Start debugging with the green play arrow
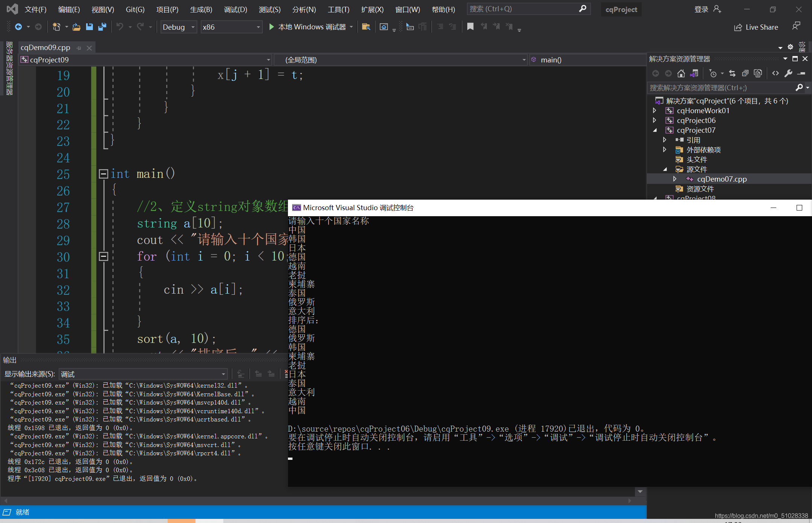Viewport: 812px width, 523px height. (271, 27)
